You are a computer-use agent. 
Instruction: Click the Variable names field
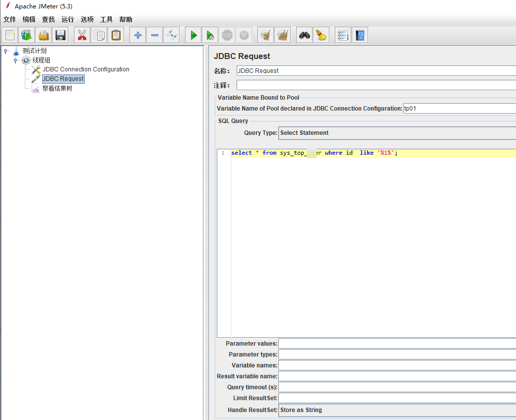click(x=397, y=365)
